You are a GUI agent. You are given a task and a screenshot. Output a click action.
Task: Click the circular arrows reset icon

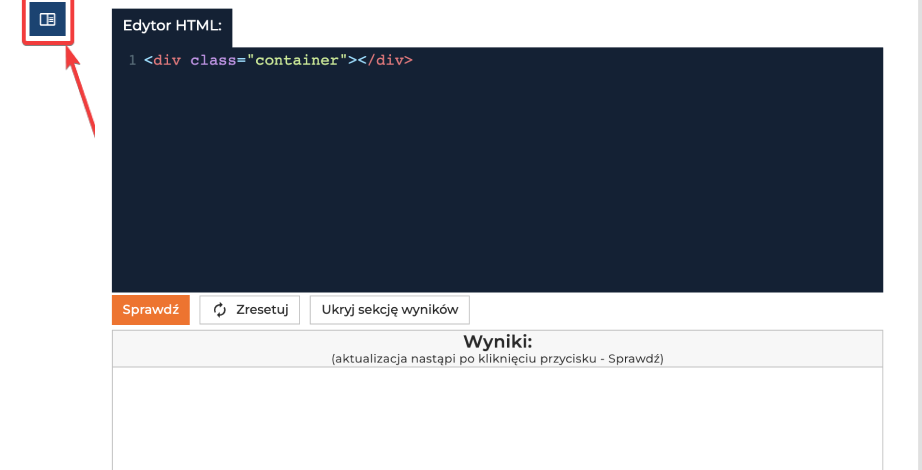tap(220, 310)
